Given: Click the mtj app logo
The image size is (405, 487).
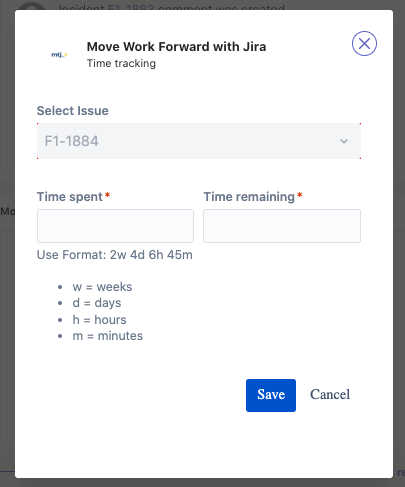Looking at the screenshot, I should pyautogui.click(x=59, y=54).
